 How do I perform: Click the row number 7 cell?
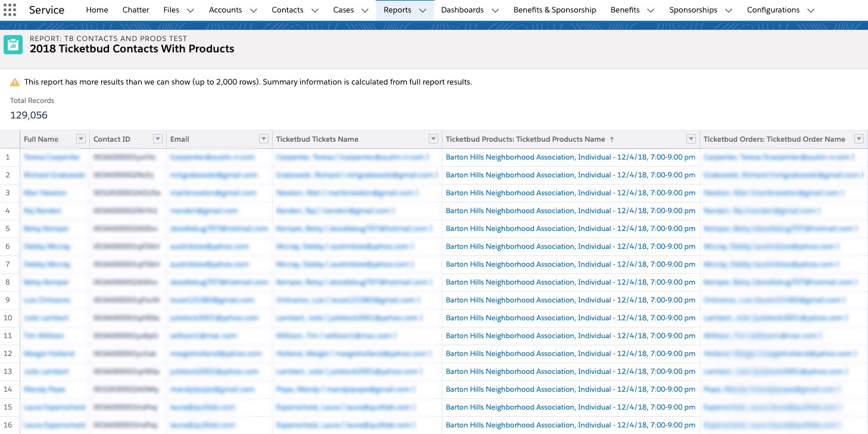8,264
